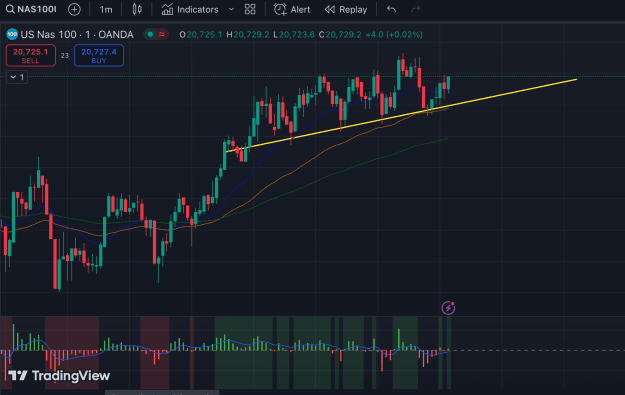Screen dimensions: 625x395
Task: Click the spread value 23
Action: coord(65,55)
